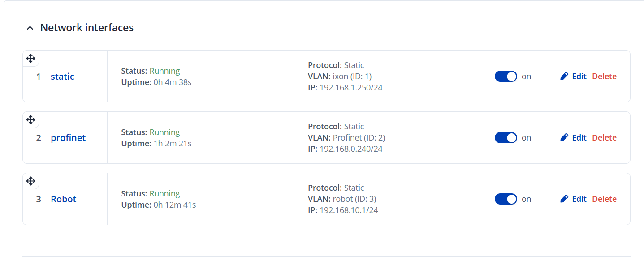Screen dimensions: 644x260
Task: Open the Robot interface name link
Action: 64,199
